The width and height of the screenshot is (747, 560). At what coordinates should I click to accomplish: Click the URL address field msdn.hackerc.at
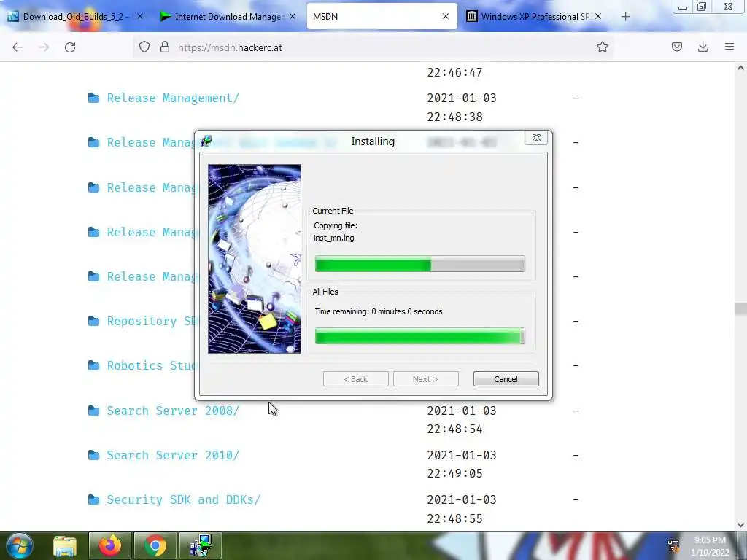coord(371,47)
